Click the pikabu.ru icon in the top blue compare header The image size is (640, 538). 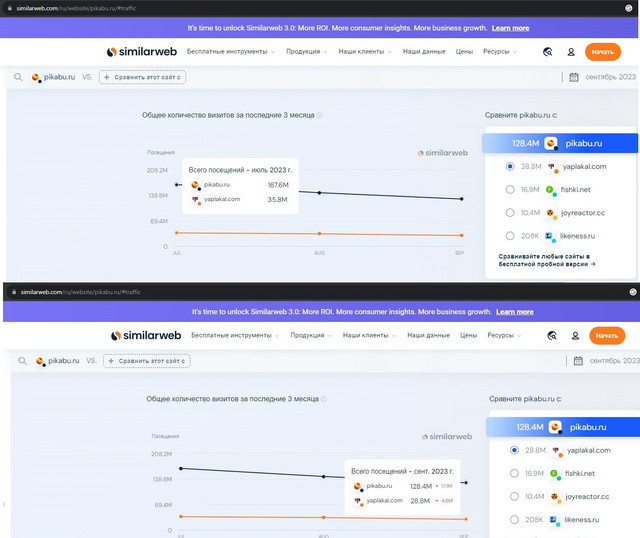pyautogui.click(x=551, y=143)
